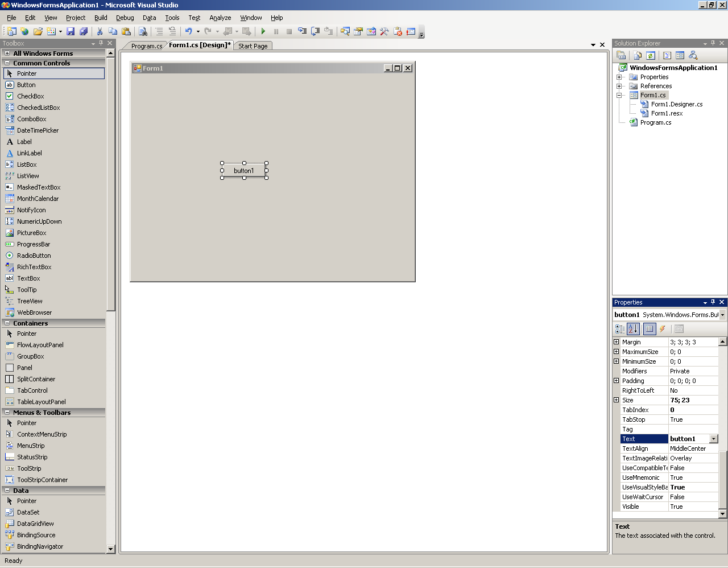Image resolution: width=728 pixels, height=568 pixels.
Task: Close the active document tab with X
Action: [x=602, y=45]
